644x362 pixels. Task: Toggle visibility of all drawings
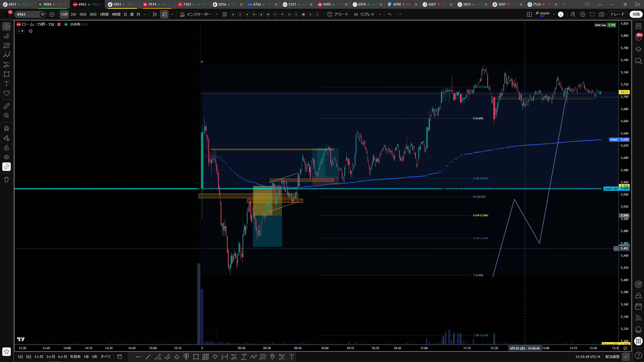(7, 157)
